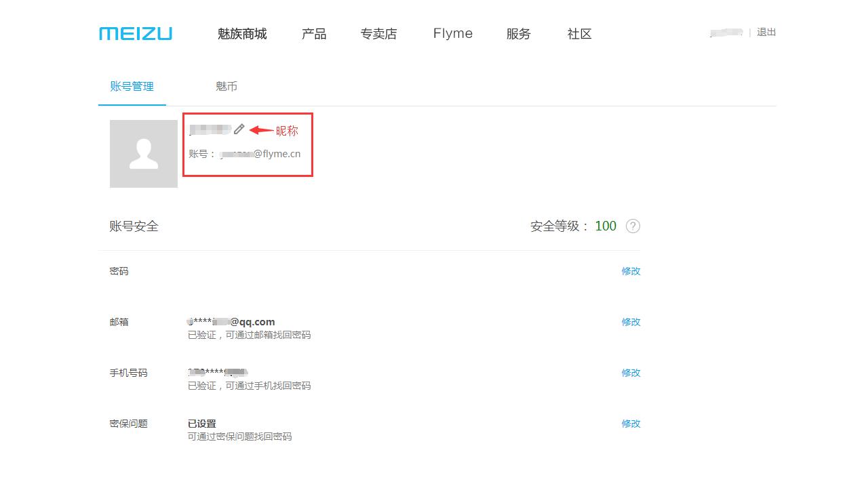The width and height of the screenshot is (868, 488).
Task: Click 修改 for 手机号码 row
Action: pyautogui.click(x=631, y=373)
